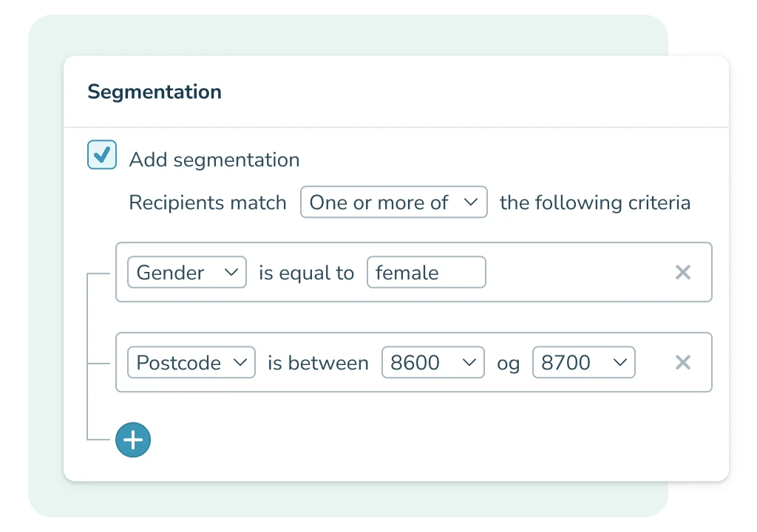Remove the Gender criterion with its X icon
757x532 pixels.
(x=683, y=273)
